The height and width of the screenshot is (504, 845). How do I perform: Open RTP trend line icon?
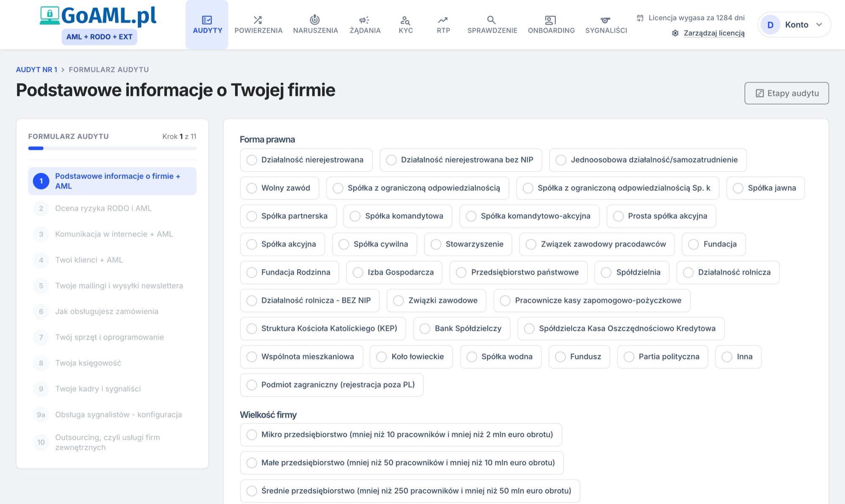coord(443,20)
